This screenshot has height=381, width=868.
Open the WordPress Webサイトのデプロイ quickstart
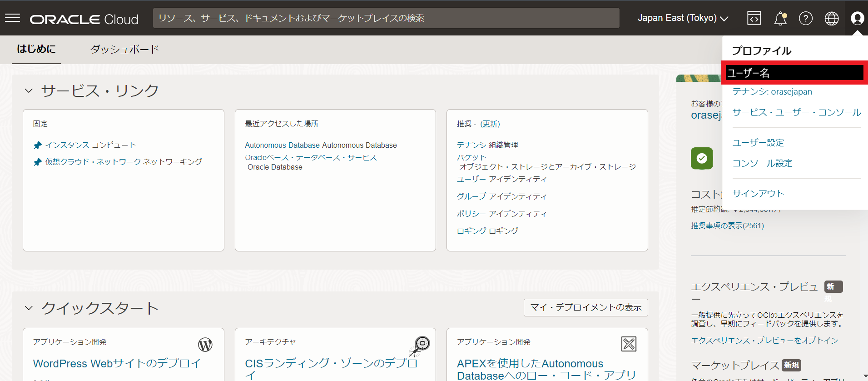click(117, 364)
